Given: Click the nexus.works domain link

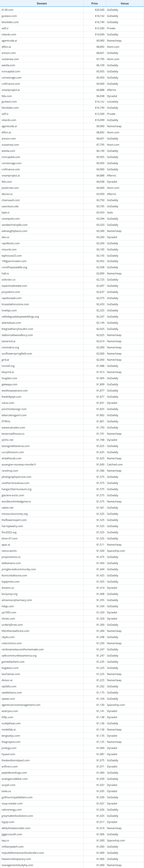Looking at the screenshot, I should [x=9, y=551].
